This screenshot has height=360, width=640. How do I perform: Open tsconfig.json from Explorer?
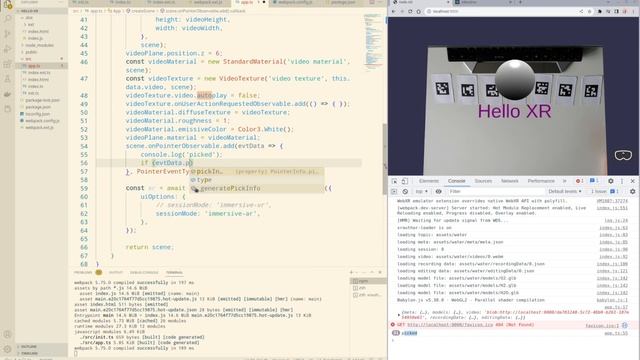click(x=38, y=114)
